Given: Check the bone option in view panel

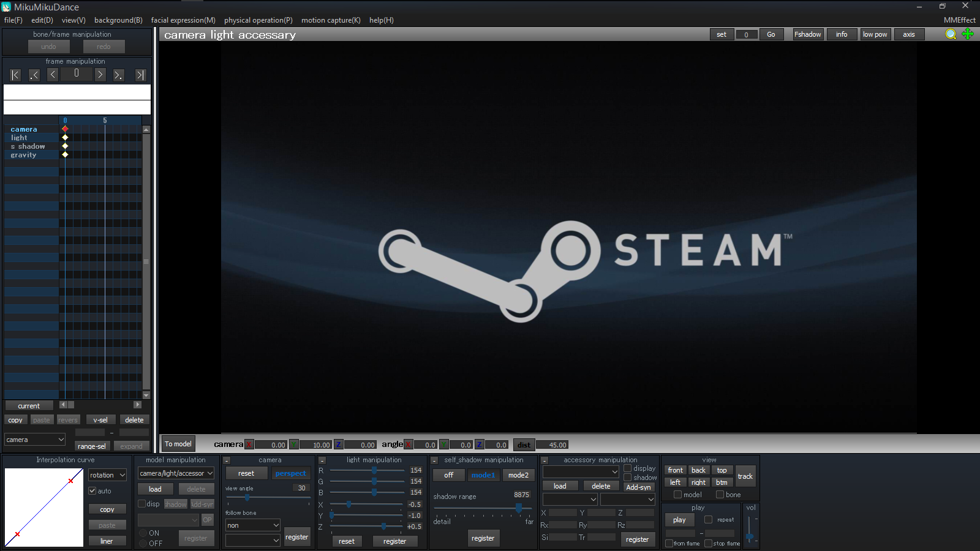Looking at the screenshot, I should (720, 495).
